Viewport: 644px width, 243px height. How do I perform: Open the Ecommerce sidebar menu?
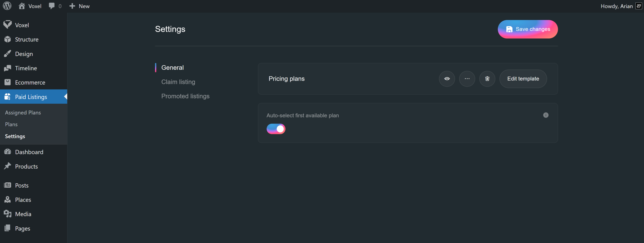click(30, 83)
